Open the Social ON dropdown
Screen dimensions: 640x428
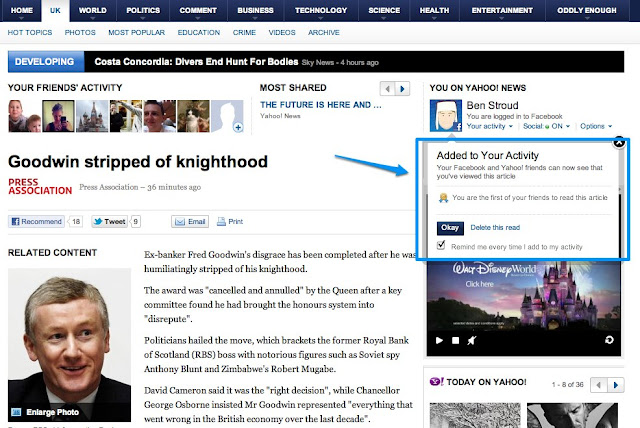[x=546, y=126]
